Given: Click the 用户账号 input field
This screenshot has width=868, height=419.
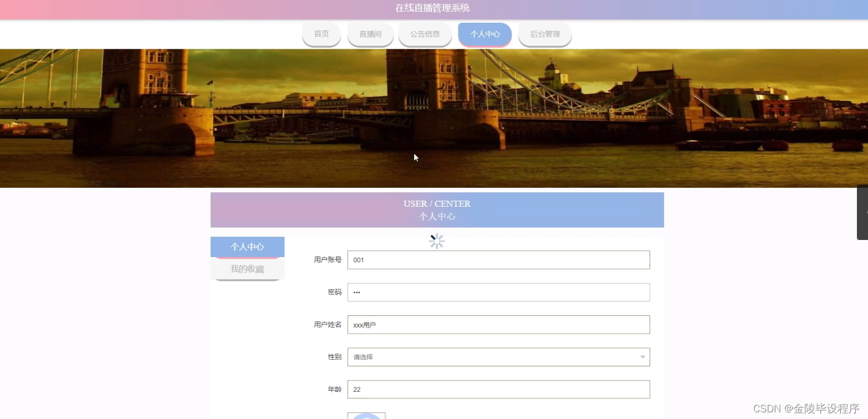Looking at the screenshot, I should tap(498, 260).
